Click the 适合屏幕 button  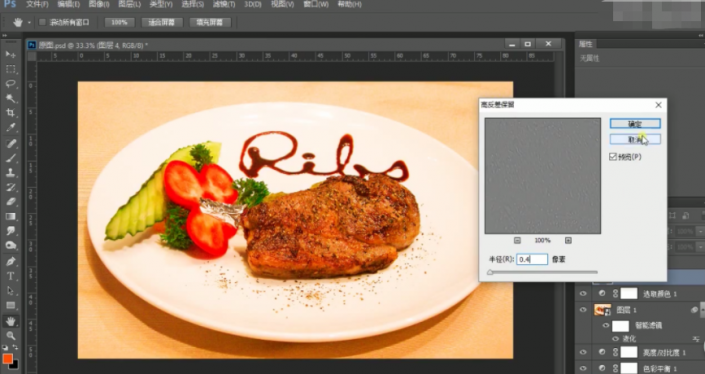point(161,22)
